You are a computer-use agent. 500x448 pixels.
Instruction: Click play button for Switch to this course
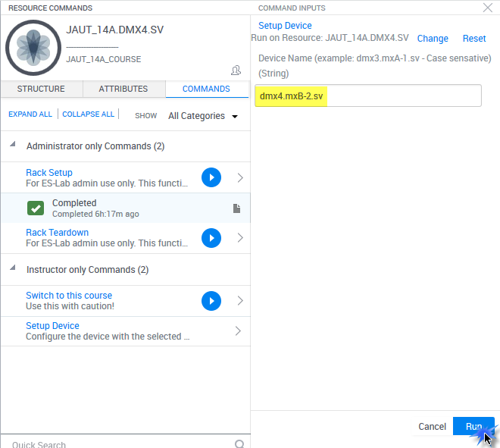(211, 301)
